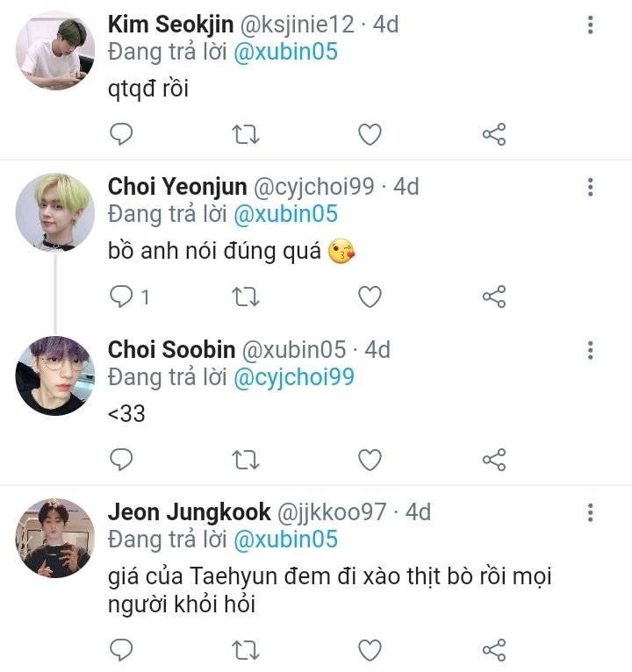632x672 pixels.
Task: Open @xubin05 link in Jeon Jungkook's tweet
Action: pos(285,539)
